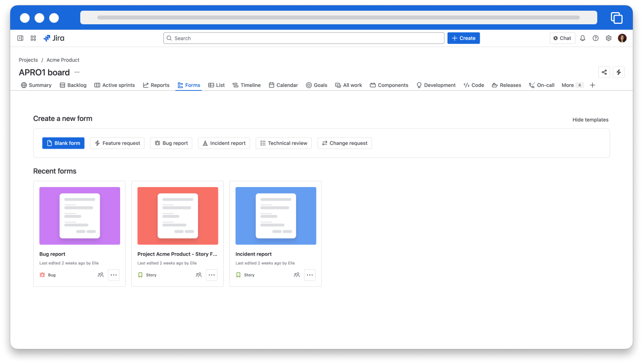Click the share icon beside board title
The height and width of the screenshot is (364, 643).
[604, 72]
